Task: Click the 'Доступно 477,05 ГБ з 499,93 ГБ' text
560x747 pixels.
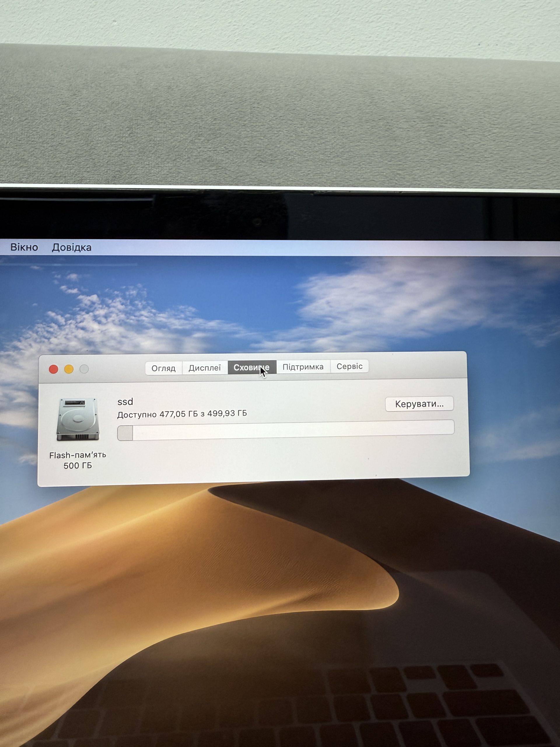Action: pos(182,414)
